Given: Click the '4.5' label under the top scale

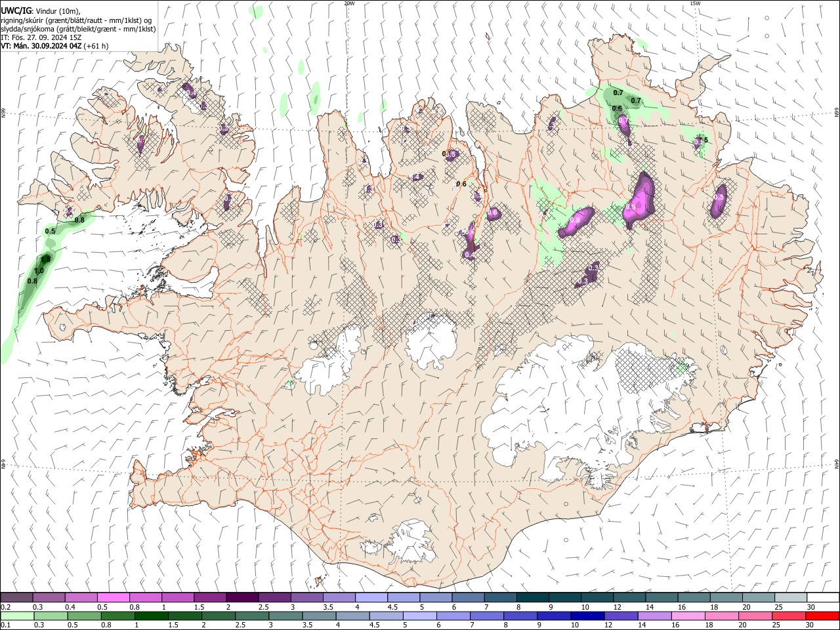Looking at the screenshot, I should [392, 607].
